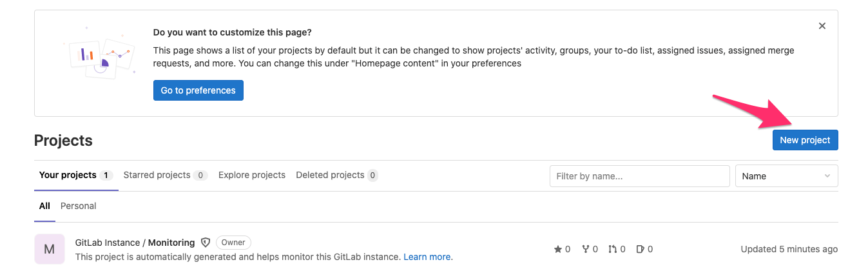Open Monitoring project via M avatar
Image resolution: width=868 pixels, height=280 pixels.
point(50,249)
